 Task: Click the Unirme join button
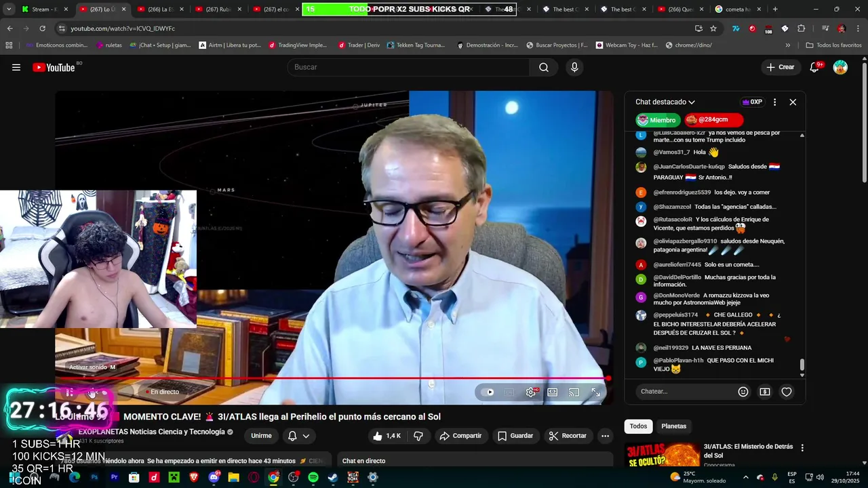tap(261, 436)
